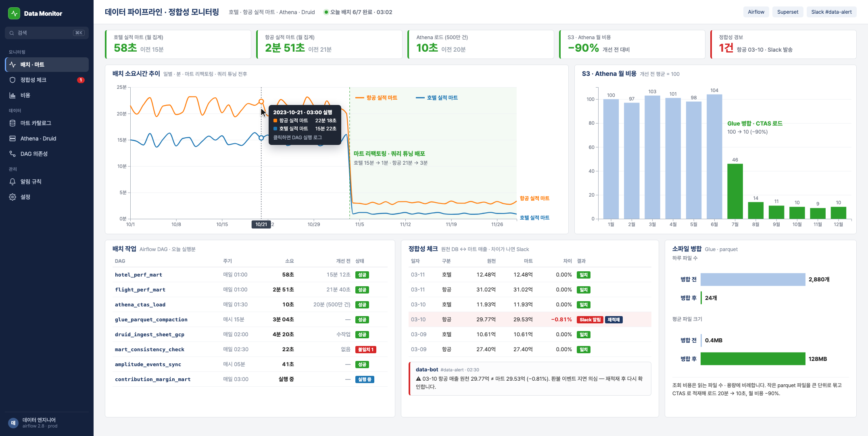Image resolution: width=868 pixels, height=436 pixels.
Task: Click the 6월 bar valued 104
Action: (714, 157)
